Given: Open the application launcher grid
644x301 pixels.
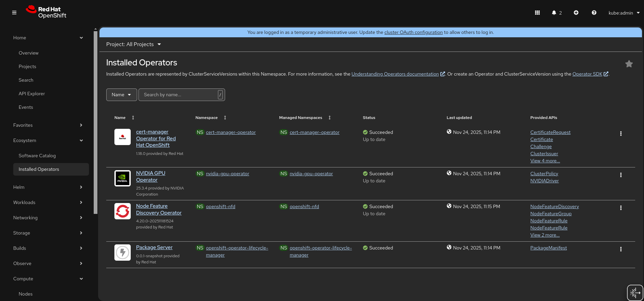Looking at the screenshot, I should pos(537,13).
